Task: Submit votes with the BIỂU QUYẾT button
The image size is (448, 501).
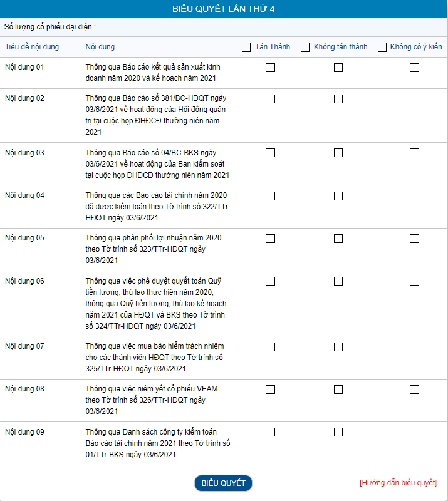Action: pos(223,483)
